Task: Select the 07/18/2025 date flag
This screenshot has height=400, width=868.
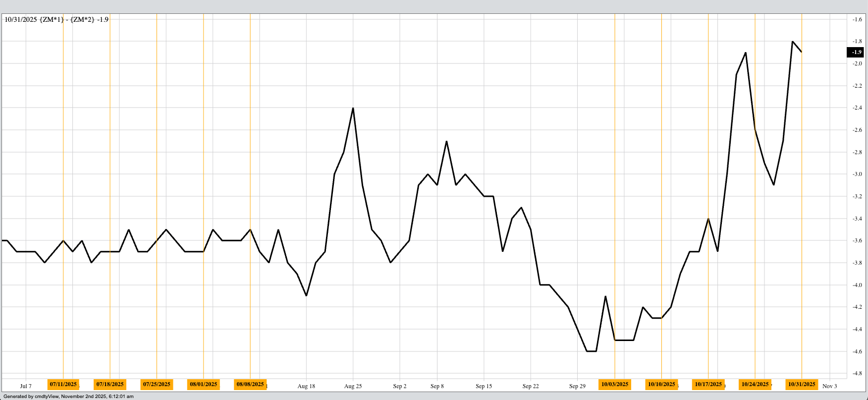Action: [110, 384]
